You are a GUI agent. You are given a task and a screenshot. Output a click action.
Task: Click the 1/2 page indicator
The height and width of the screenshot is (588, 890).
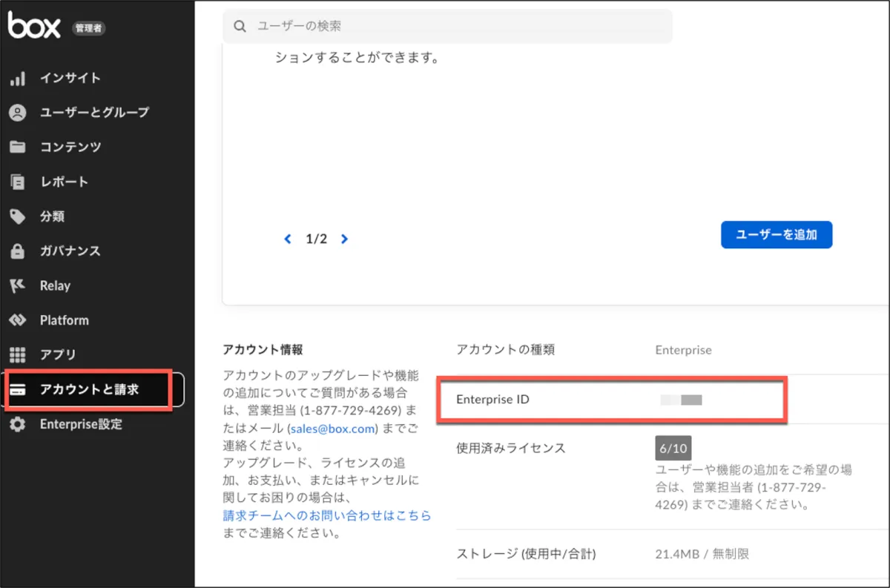tap(316, 239)
